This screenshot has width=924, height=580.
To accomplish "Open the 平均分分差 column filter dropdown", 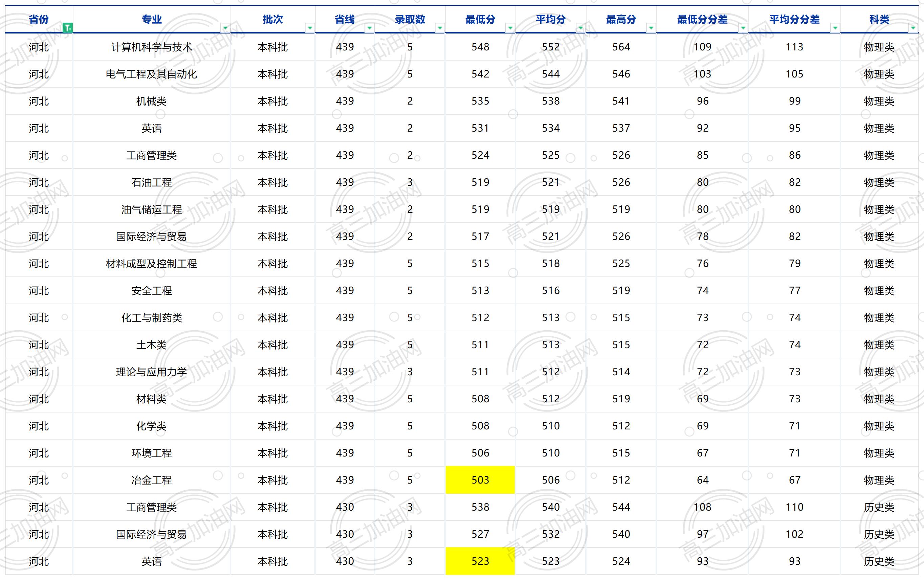I will [835, 28].
